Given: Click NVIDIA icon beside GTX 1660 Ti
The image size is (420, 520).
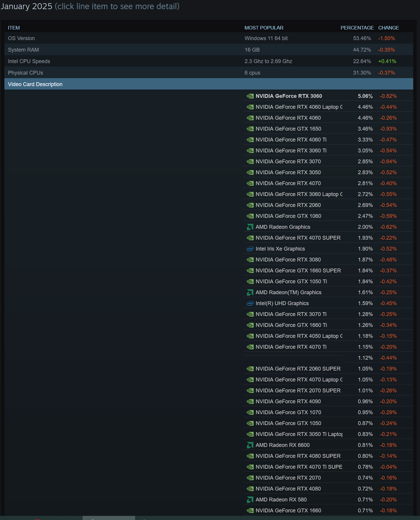Looking at the screenshot, I should [x=250, y=325].
